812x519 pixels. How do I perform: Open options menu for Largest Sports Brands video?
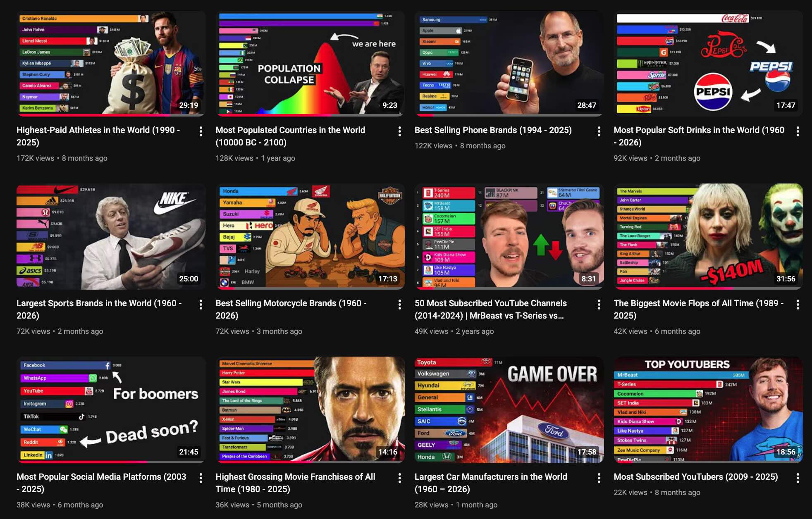[x=201, y=305]
